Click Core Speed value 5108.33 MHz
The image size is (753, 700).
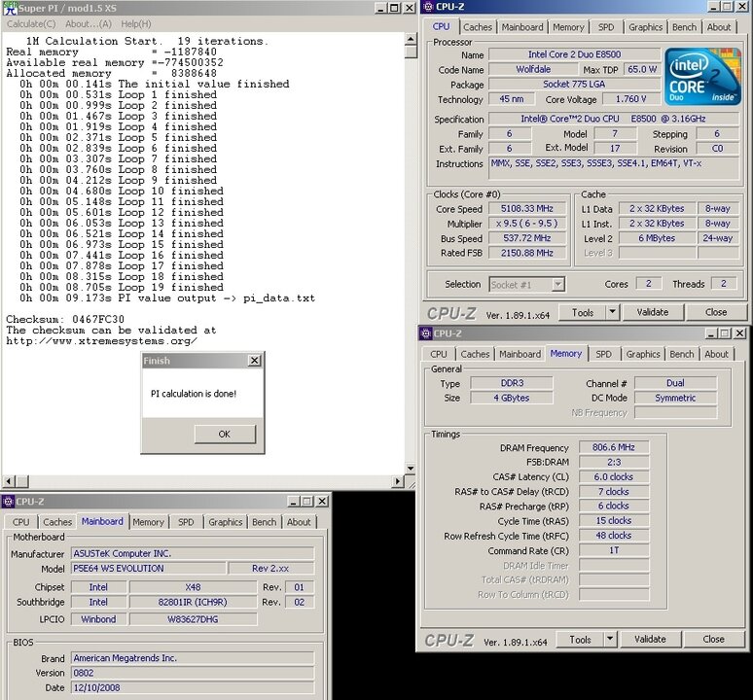pos(527,209)
